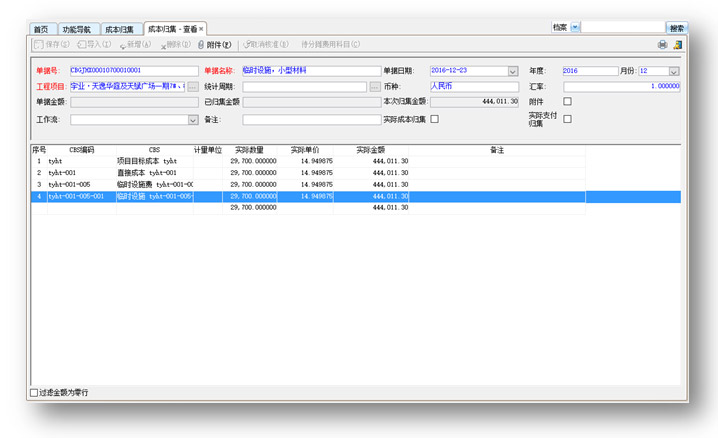Switch to the 成本归集 tab
The image size is (718, 438).
pyautogui.click(x=120, y=29)
